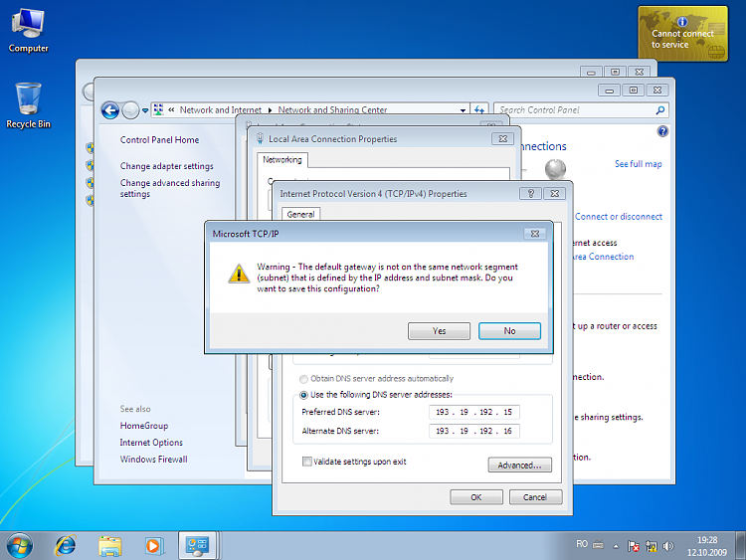Screen dimensions: 746x560
Task: Click Cancel in IPv4 Properties
Action: point(535,497)
